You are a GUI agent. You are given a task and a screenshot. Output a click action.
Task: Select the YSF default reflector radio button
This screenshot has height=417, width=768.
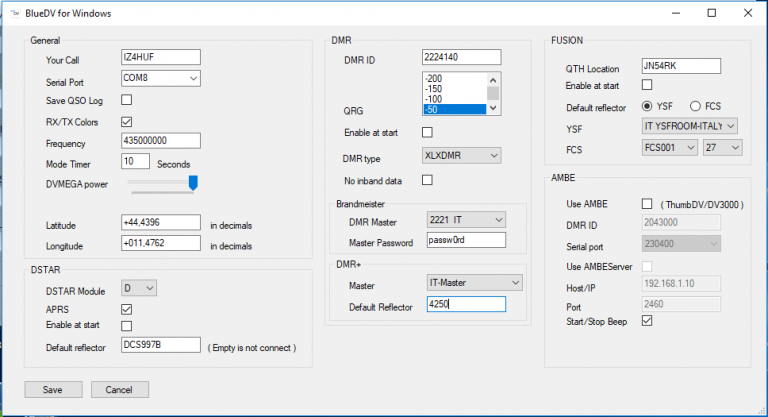tap(647, 106)
